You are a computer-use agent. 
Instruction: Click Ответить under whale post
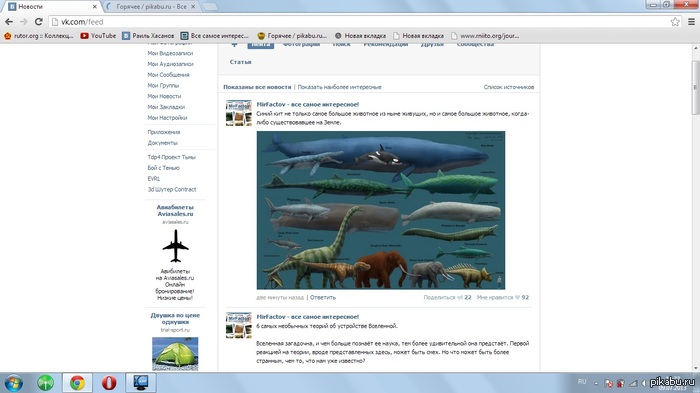point(323,297)
